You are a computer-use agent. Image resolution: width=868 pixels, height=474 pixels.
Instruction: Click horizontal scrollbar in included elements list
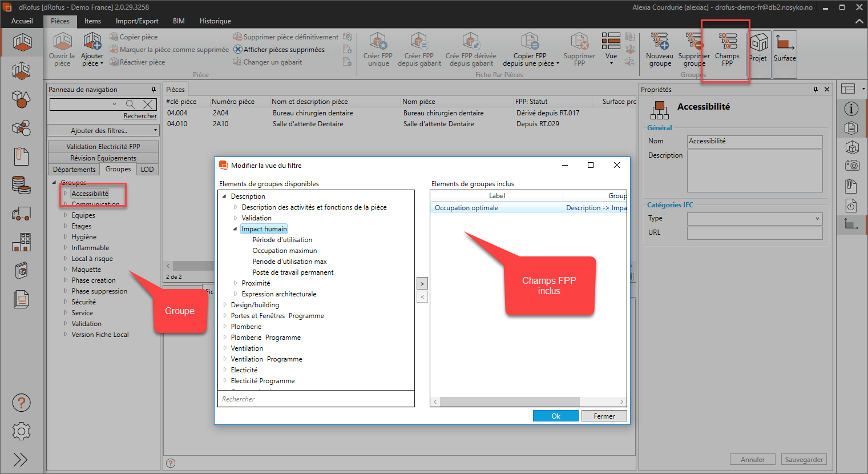509,401
